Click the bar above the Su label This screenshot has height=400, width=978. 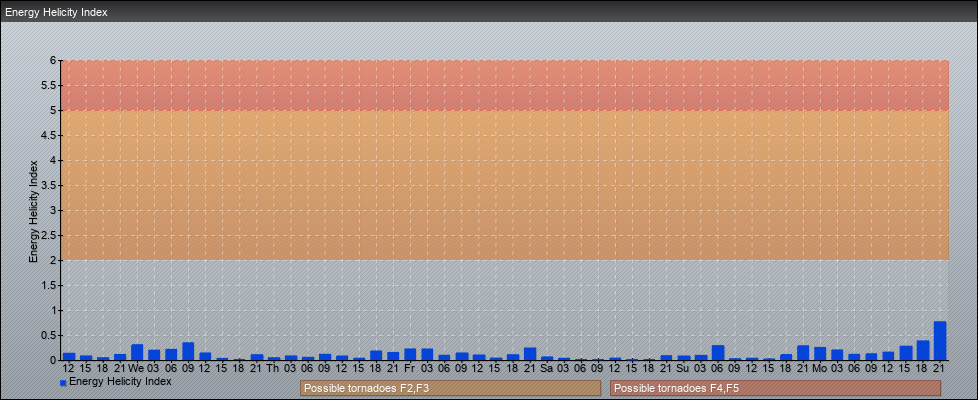point(684,358)
